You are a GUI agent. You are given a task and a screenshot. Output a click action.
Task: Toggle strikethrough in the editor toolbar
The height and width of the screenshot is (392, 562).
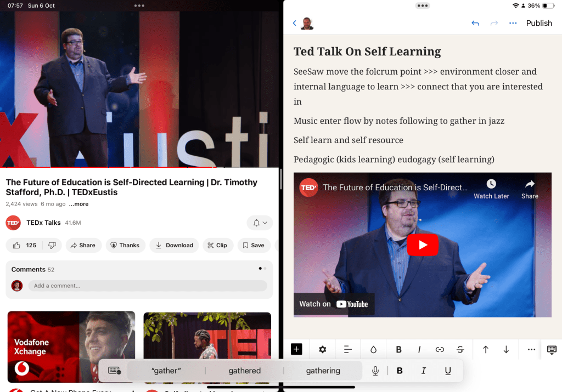tap(460, 349)
